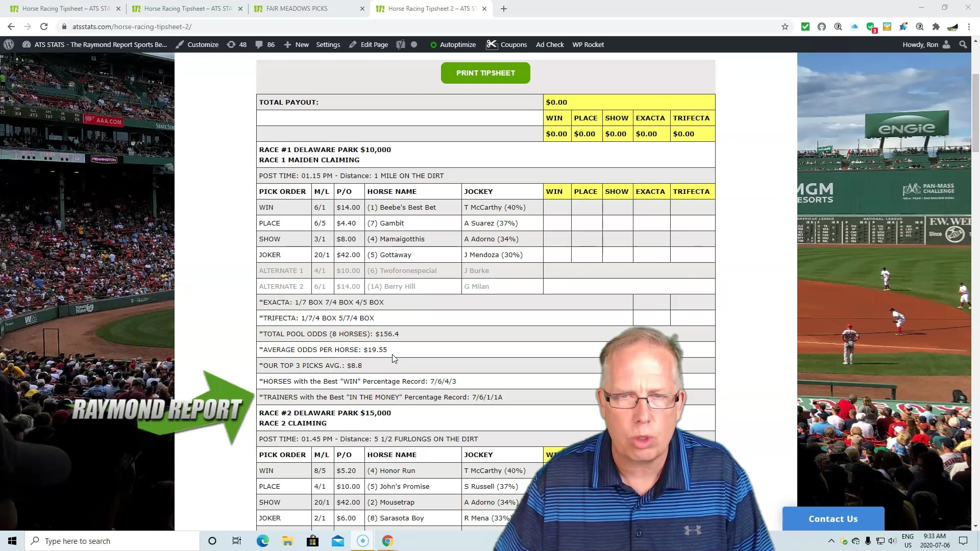Image resolution: width=980 pixels, height=551 pixels.
Task: Open Coupons in the admin bar
Action: tap(507, 44)
